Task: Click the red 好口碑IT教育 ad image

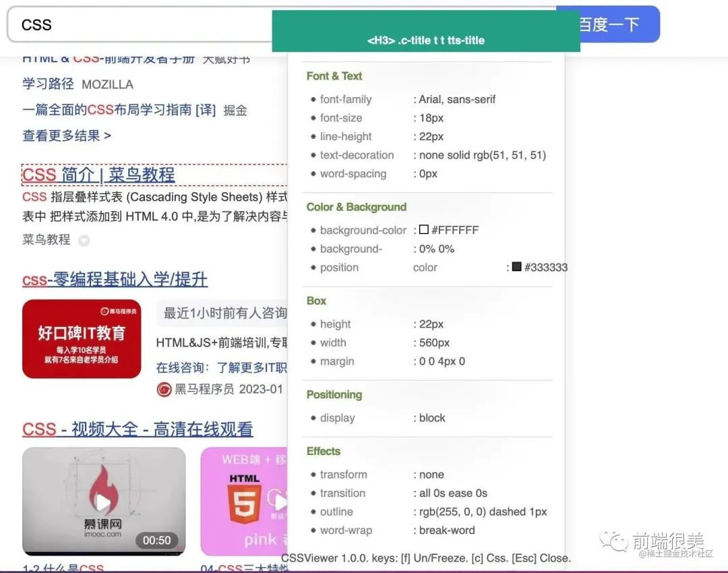Action: pos(82,338)
